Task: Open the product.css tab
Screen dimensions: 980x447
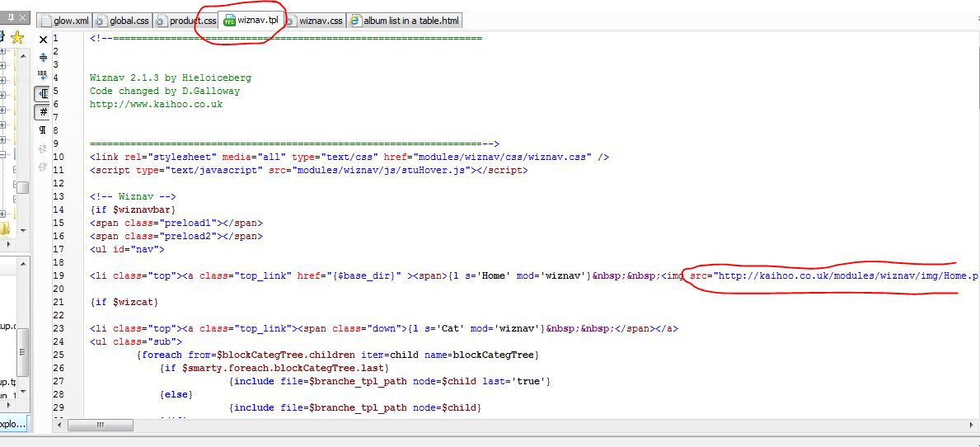Action: [x=185, y=21]
